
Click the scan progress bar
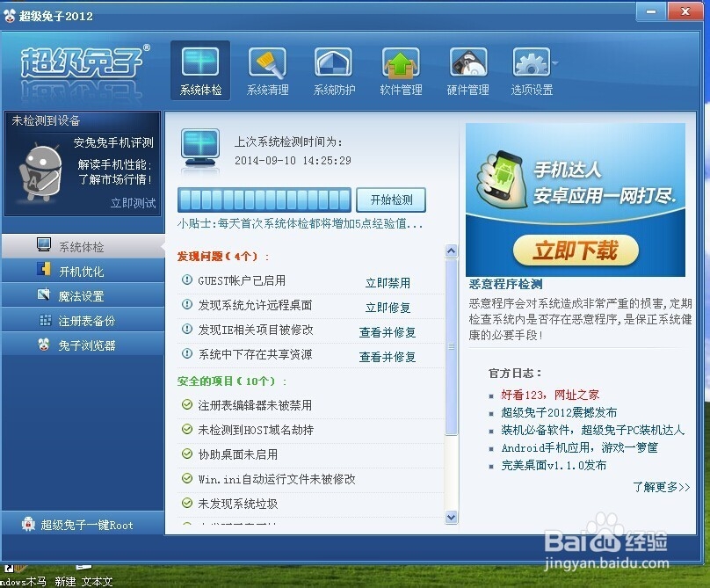click(x=264, y=200)
